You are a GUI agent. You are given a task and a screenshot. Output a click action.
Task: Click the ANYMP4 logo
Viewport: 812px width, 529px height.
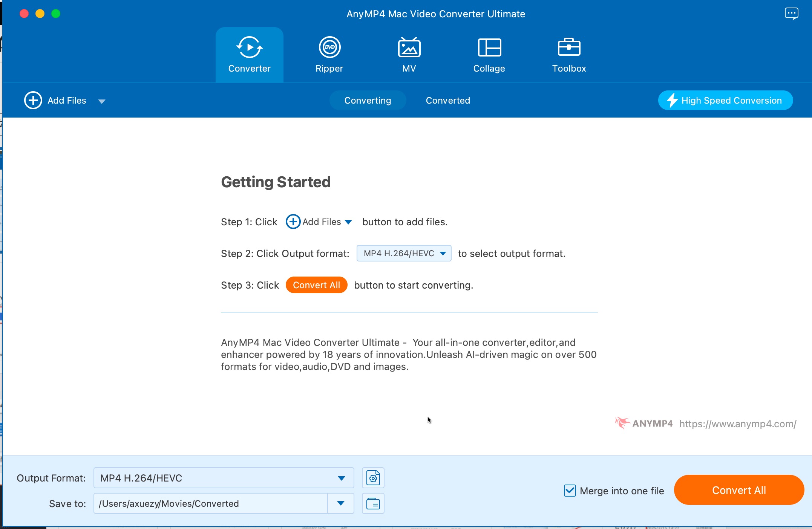(x=643, y=423)
